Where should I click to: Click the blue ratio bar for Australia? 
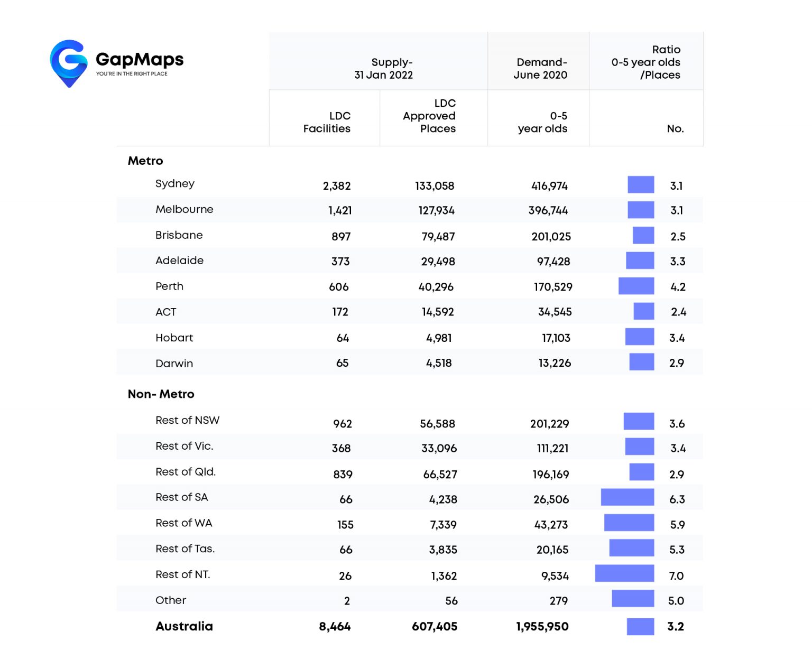(x=640, y=627)
